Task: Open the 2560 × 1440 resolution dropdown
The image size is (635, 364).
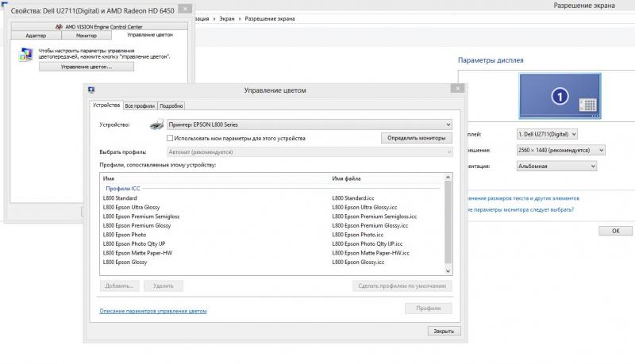Action: [560, 150]
